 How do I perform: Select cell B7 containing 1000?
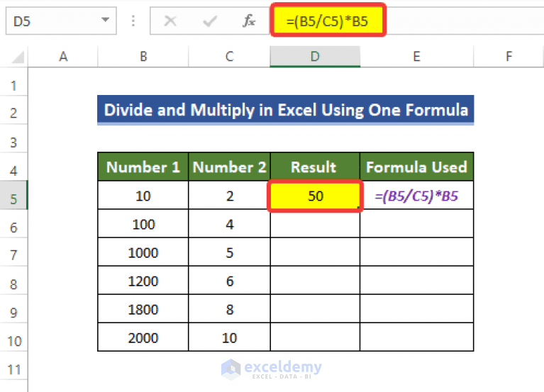click(143, 252)
